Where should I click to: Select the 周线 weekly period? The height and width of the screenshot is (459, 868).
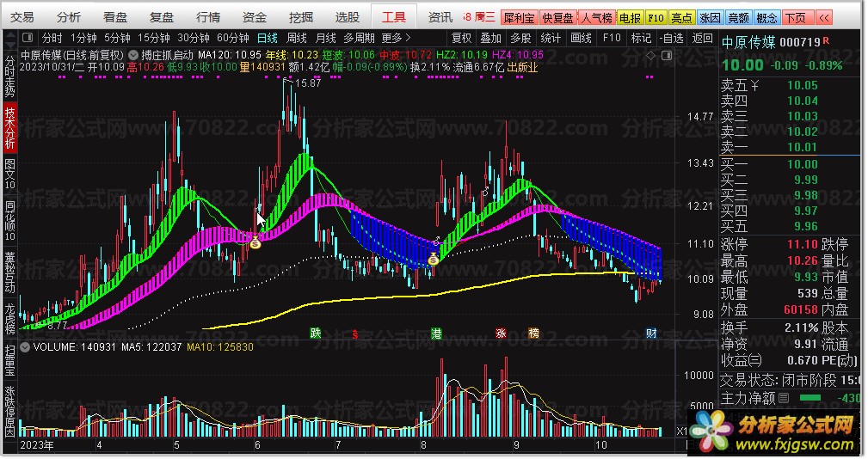tap(297, 38)
